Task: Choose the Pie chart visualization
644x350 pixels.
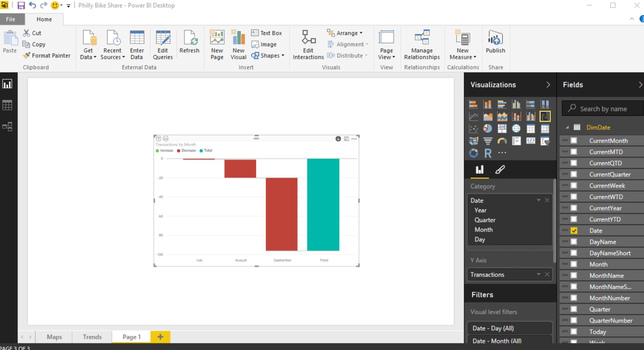Action: tap(488, 128)
